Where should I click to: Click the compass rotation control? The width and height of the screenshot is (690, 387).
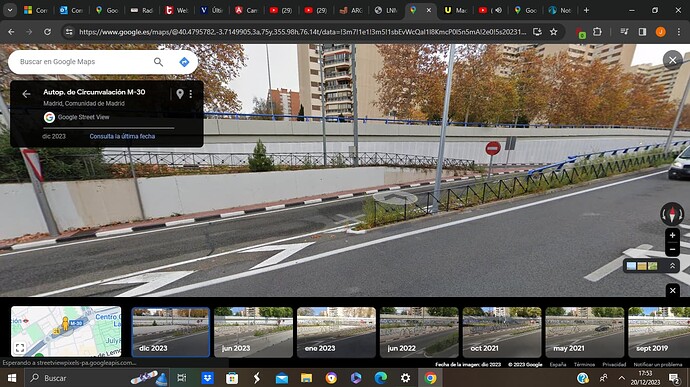click(x=672, y=214)
